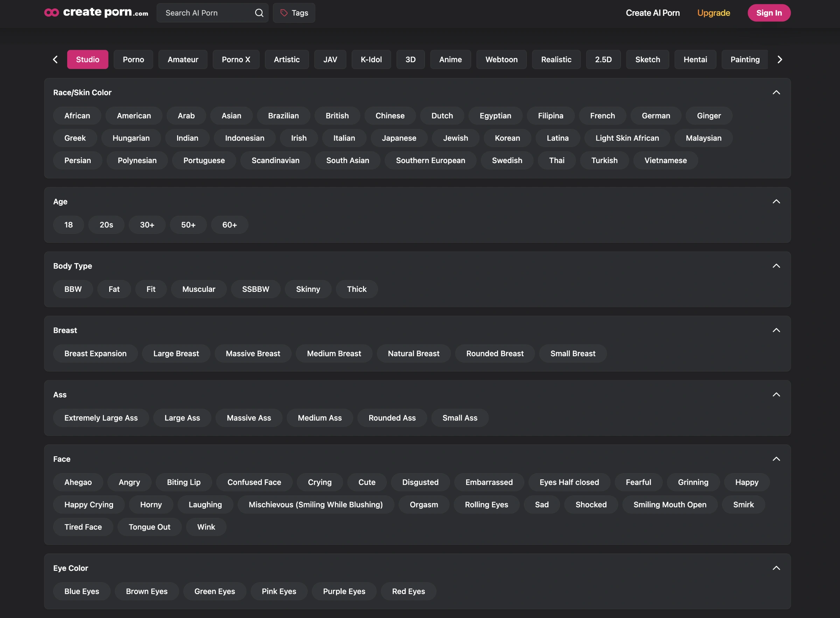Toggle the Laughing face chip
The width and height of the screenshot is (840, 618).
click(x=205, y=505)
